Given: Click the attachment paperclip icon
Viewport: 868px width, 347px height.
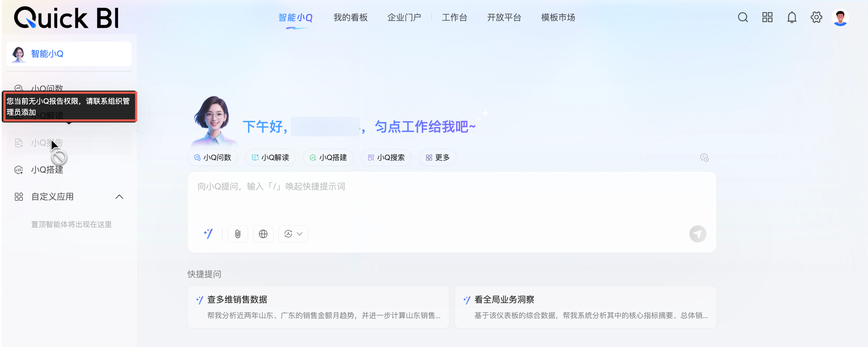Looking at the screenshot, I should click(238, 234).
